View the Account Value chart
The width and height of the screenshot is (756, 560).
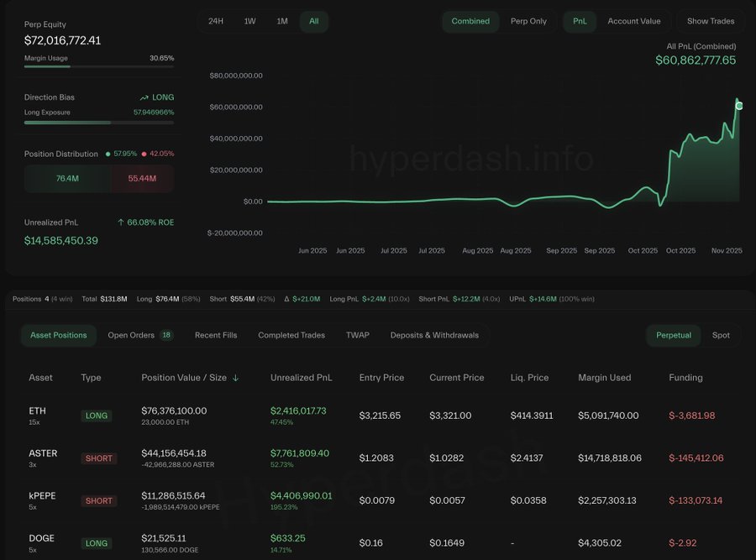coord(634,22)
